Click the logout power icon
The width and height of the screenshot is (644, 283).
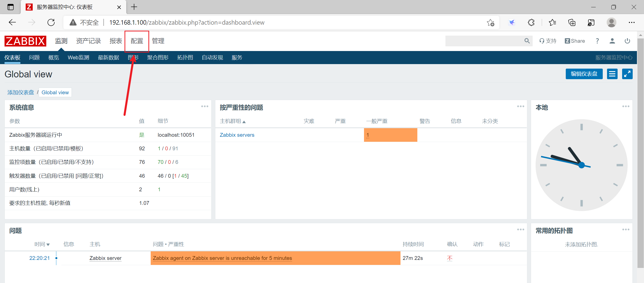[x=627, y=41]
